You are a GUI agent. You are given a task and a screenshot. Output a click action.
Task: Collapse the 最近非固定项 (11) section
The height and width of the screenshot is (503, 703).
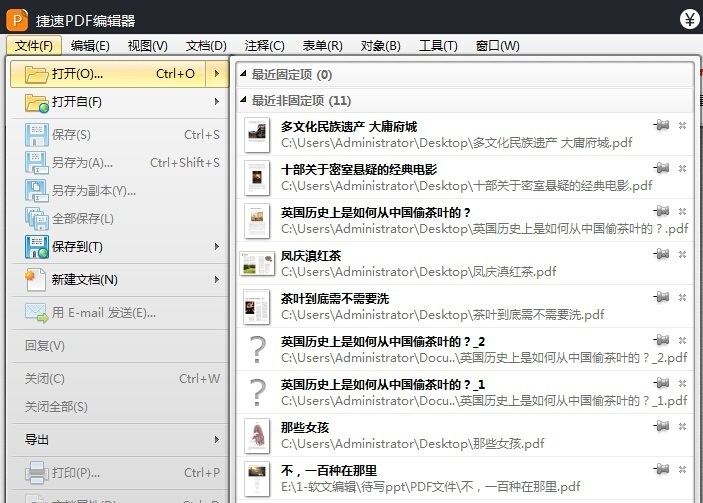(243, 100)
